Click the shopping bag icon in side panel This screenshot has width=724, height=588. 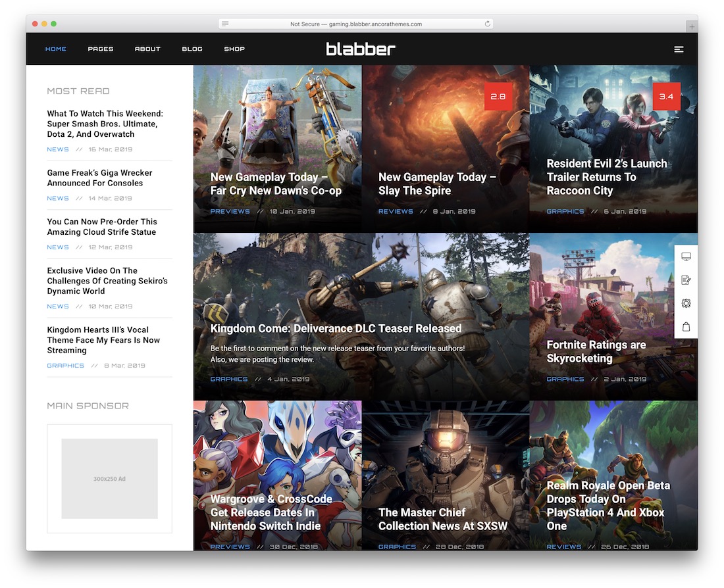point(686,327)
